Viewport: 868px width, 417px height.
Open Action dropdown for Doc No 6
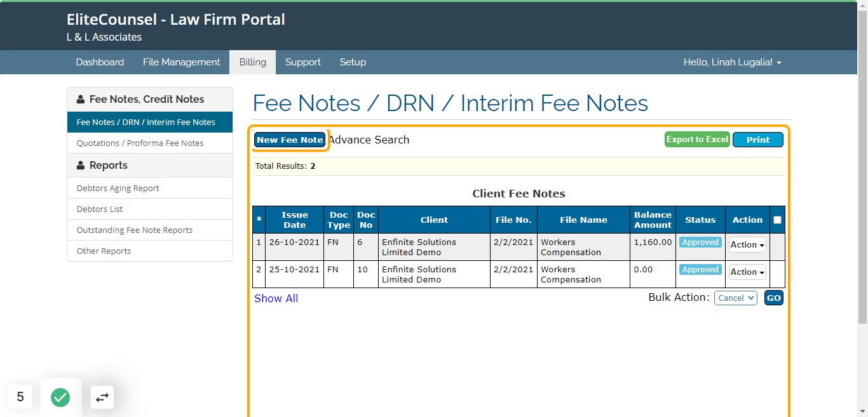point(747,245)
